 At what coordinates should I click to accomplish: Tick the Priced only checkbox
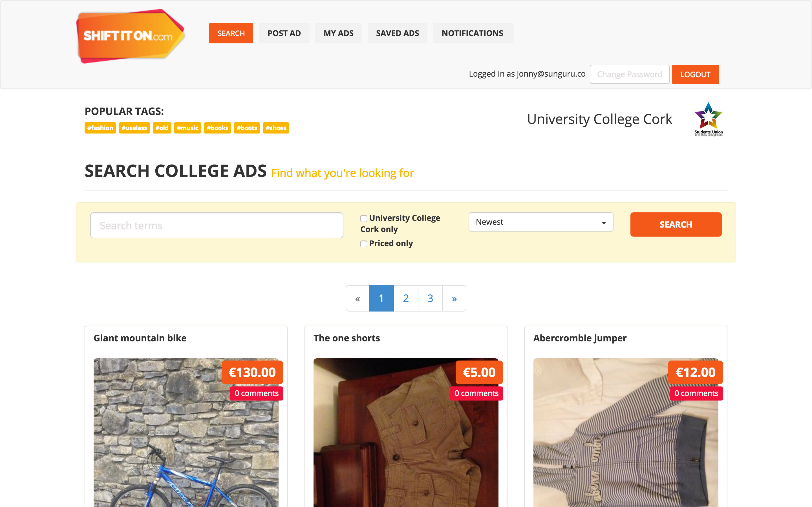(x=363, y=244)
